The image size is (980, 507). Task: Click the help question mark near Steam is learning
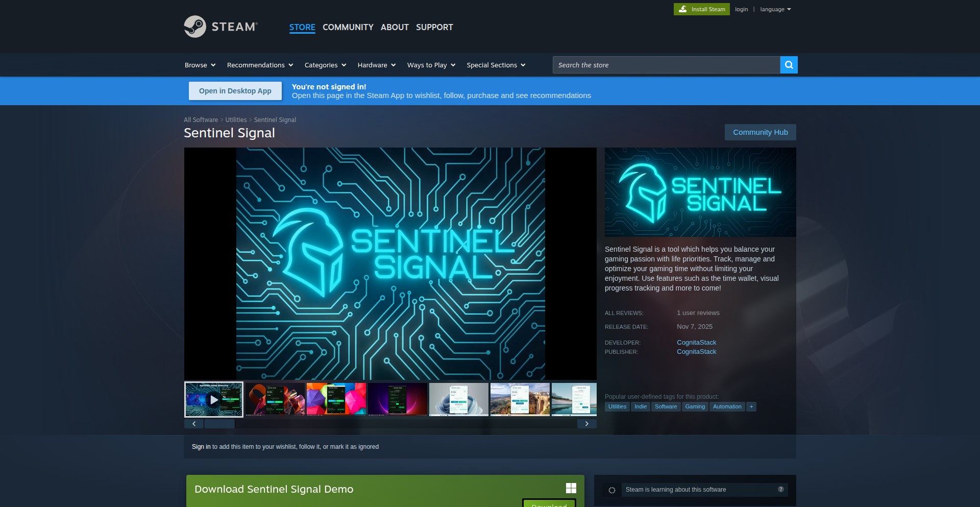pyautogui.click(x=780, y=489)
